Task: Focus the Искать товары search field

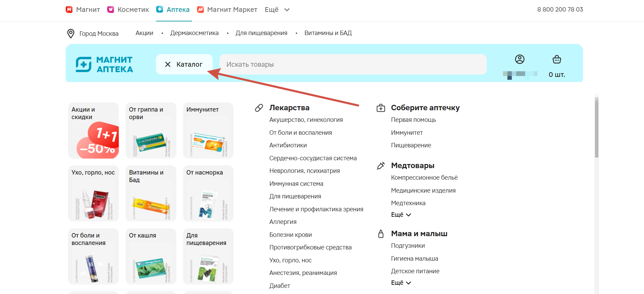Action: (353, 64)
